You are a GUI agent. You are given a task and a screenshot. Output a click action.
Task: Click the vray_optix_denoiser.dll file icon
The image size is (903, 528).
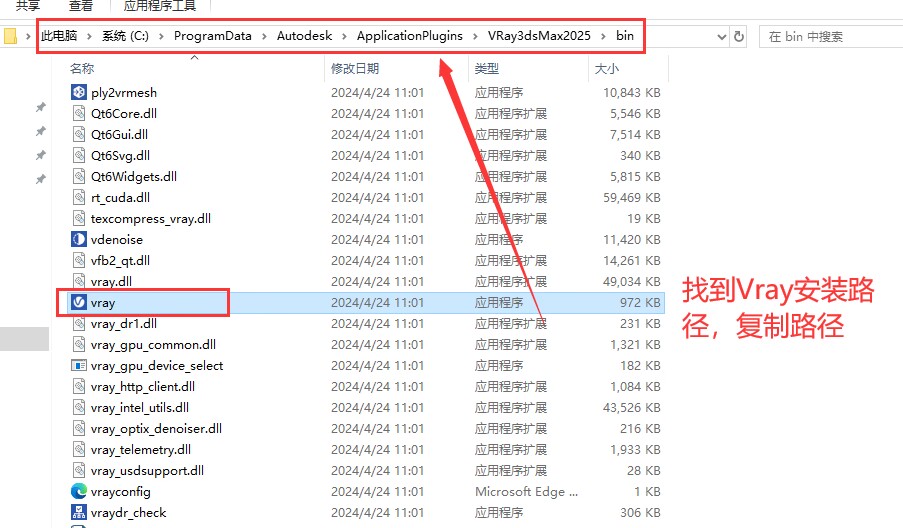click(79, 428)
